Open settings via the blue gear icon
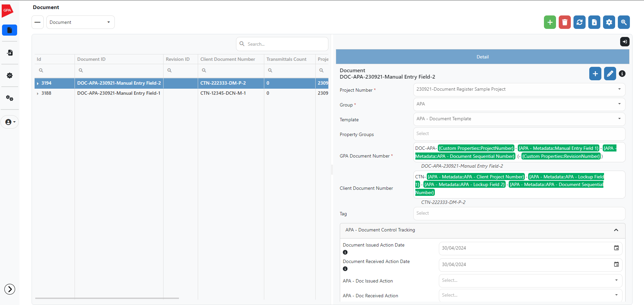 pos(609,22)
